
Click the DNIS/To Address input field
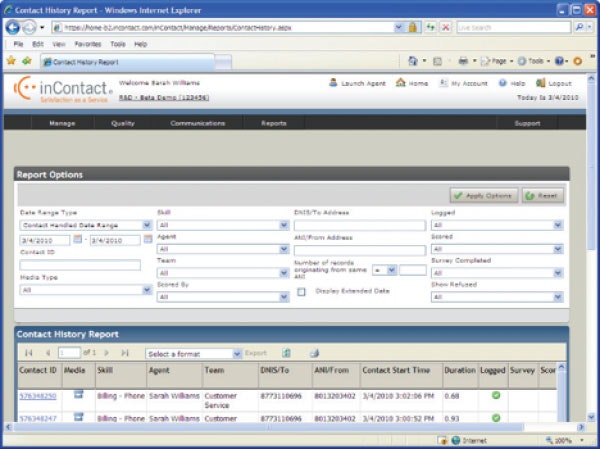359,226
